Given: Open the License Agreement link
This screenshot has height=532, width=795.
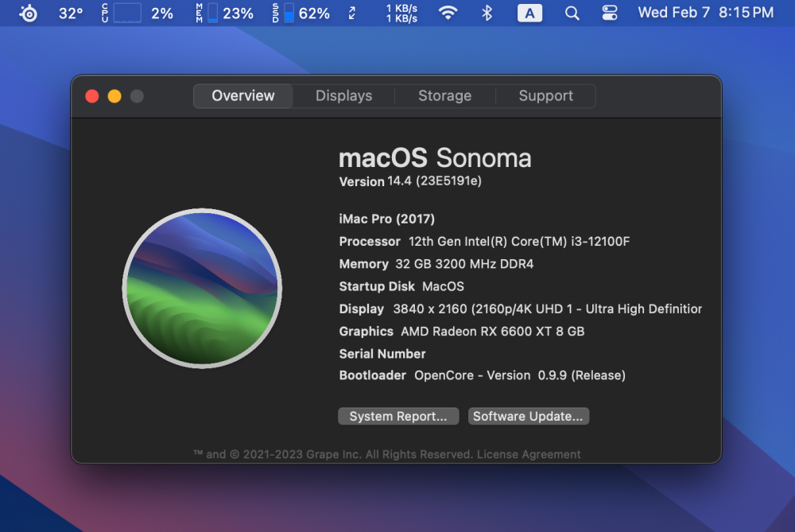Looking at the screenshot, I should coord(529,454).
